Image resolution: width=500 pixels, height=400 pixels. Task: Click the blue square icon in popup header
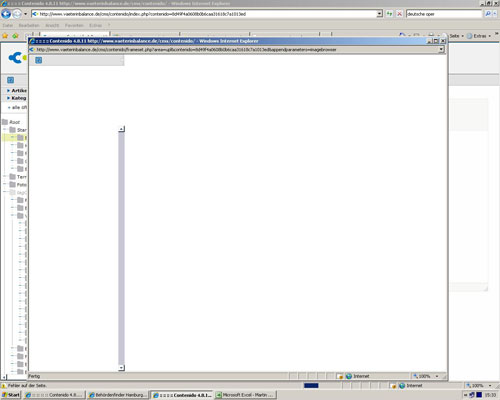click(39, 60)
